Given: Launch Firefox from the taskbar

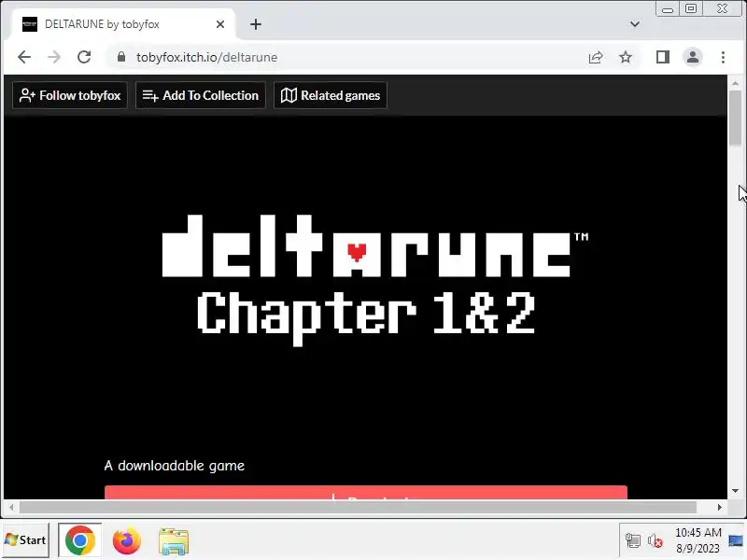Looking at the screenshot, I should 127,540.
